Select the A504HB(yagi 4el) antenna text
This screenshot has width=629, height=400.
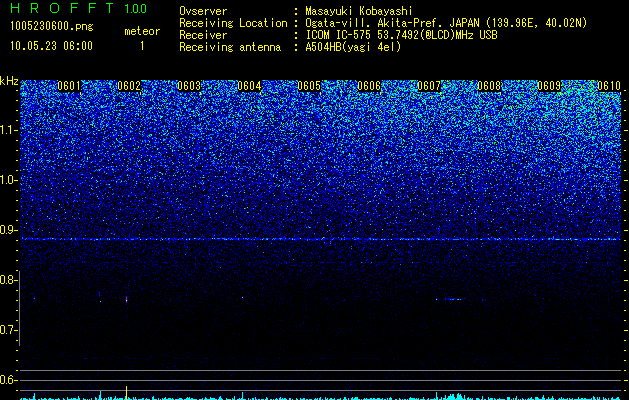coord(353,47)
